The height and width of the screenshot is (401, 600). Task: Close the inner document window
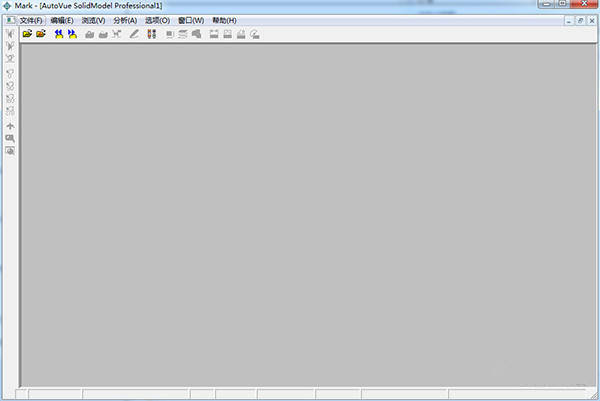[x=591, y=20]
